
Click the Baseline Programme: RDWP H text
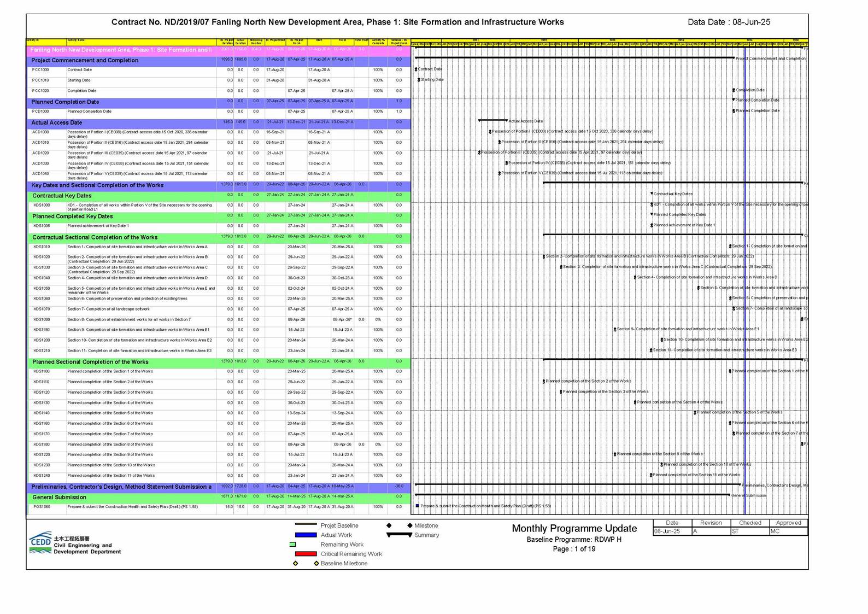[x=574, y=540]
